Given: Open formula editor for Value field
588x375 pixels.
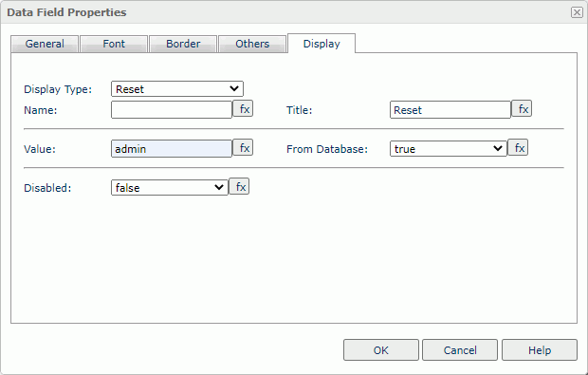Looking at the screenshot, I should [243, 147].
